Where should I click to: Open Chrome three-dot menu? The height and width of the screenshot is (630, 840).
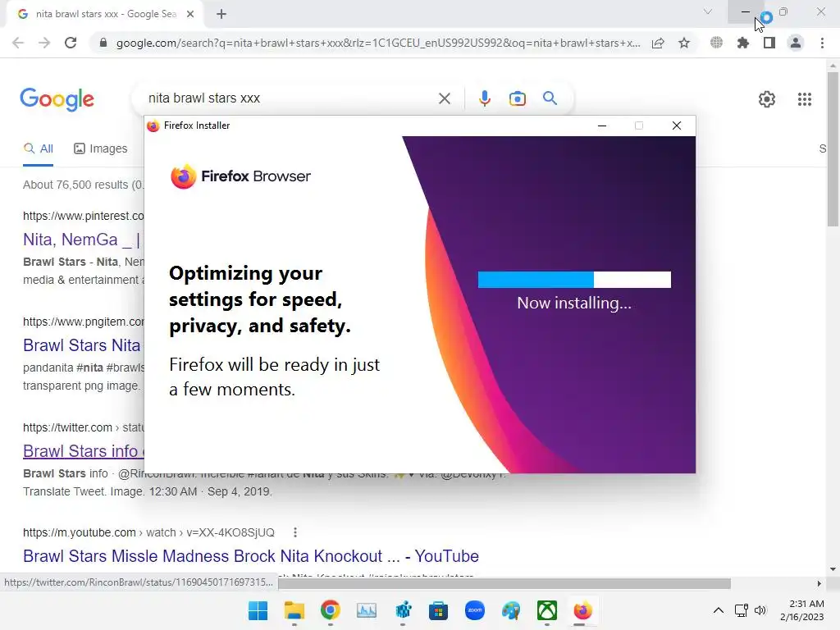[822, 43]
